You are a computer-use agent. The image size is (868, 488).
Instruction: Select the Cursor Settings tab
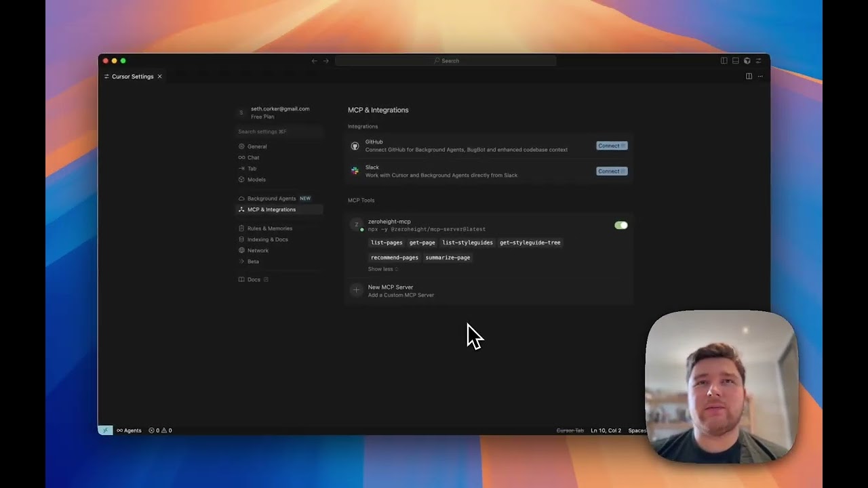[x=133, y=77]
